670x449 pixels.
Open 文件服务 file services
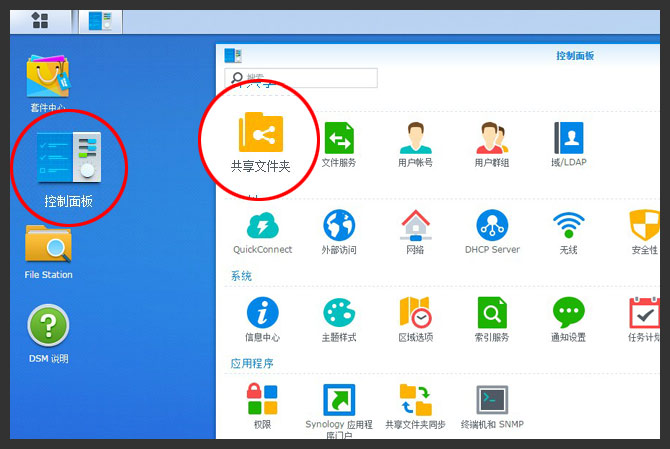(339, 144)
